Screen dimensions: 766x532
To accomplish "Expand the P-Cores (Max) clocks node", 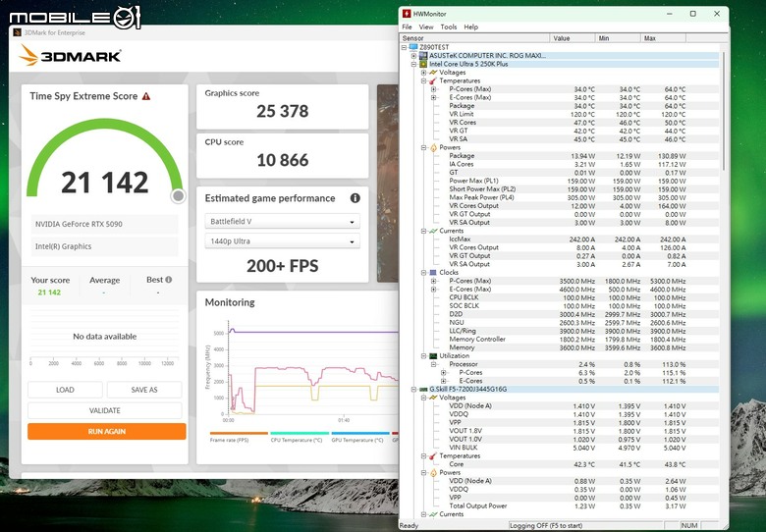I will tap(433, 281).
